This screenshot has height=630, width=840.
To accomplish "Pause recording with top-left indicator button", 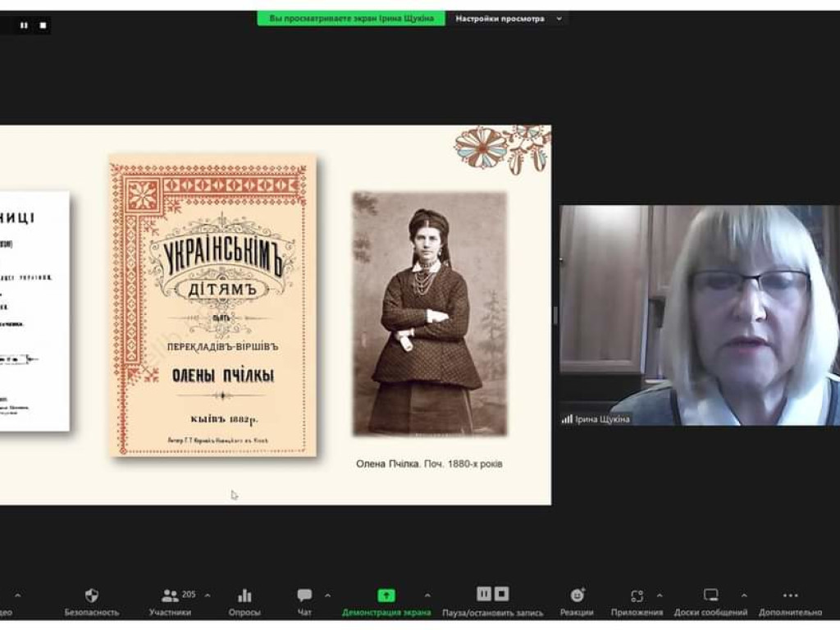I will tap(24, 25).
